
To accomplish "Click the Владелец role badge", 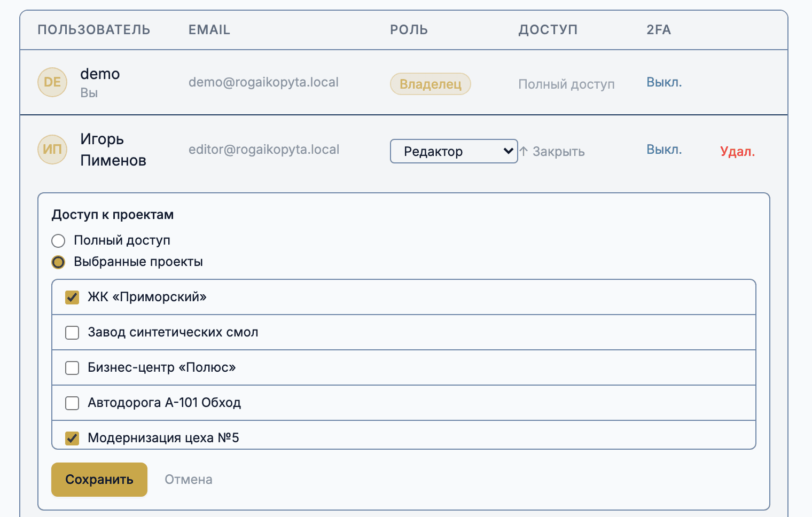I will pyautogui.click(x=431, y=84).
